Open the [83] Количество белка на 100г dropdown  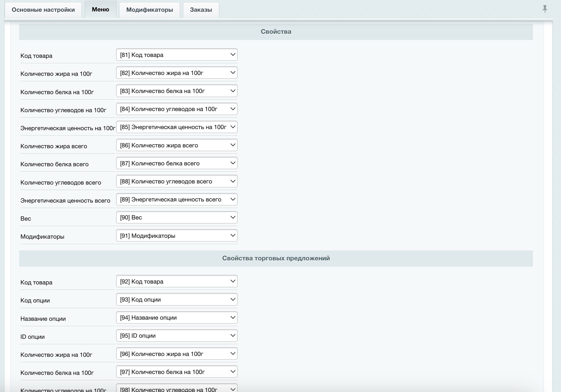pos(177,91)
